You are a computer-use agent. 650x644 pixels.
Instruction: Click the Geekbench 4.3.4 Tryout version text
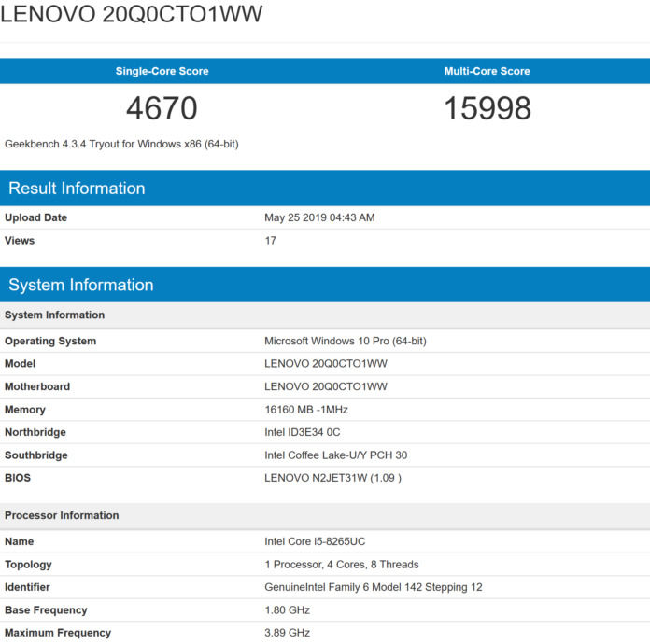pyautogui.click(x=121, y=144)
